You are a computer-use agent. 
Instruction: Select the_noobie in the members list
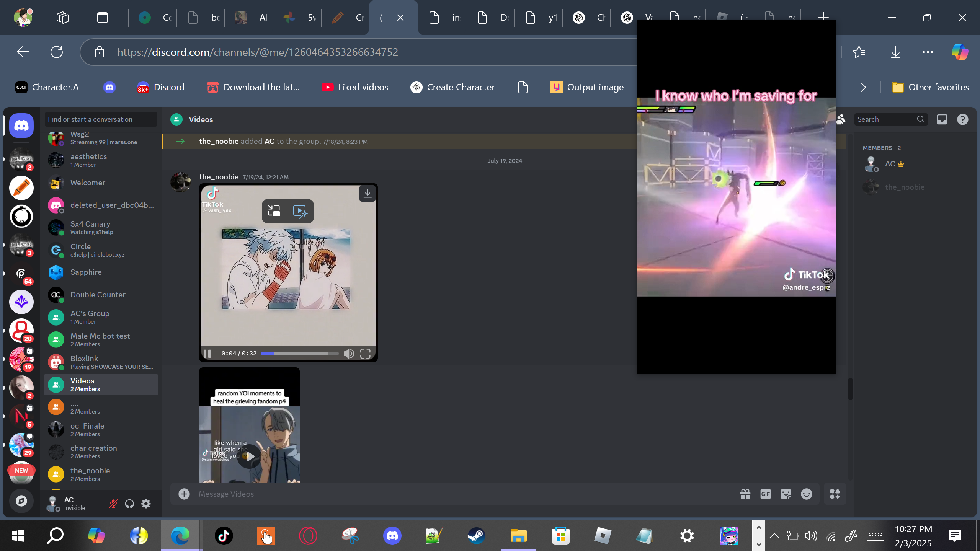pyautogui.click(x=911, y=187)
